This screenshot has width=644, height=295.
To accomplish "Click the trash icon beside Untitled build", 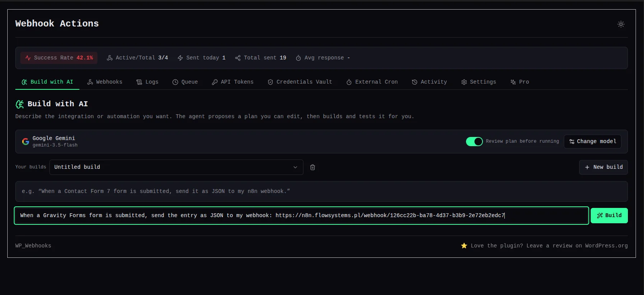I will (x=313, y=167).
